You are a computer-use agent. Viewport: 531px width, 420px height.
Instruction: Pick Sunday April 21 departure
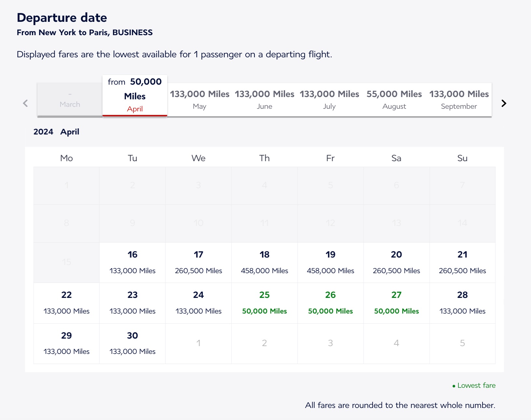462,262
